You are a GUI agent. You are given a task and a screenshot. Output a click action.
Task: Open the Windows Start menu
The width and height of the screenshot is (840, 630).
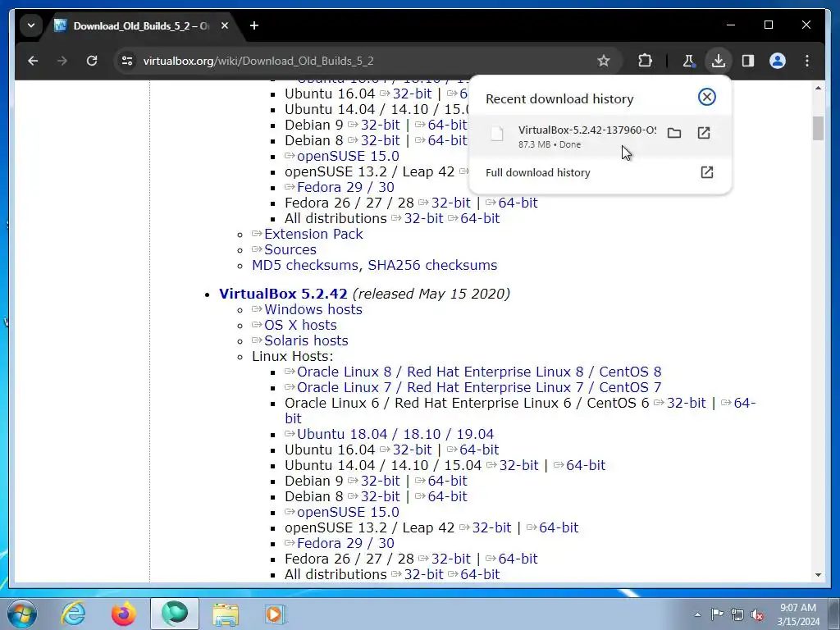tap(22, 614)
